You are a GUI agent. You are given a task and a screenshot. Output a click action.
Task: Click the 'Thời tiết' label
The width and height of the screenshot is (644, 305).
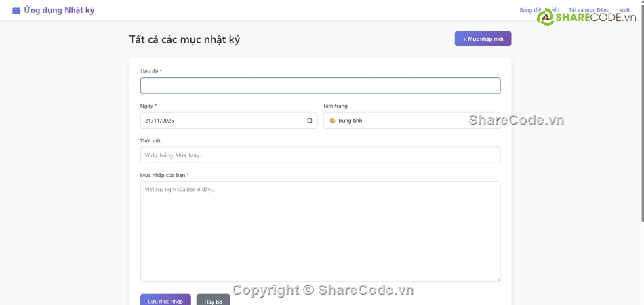[150, 140]
